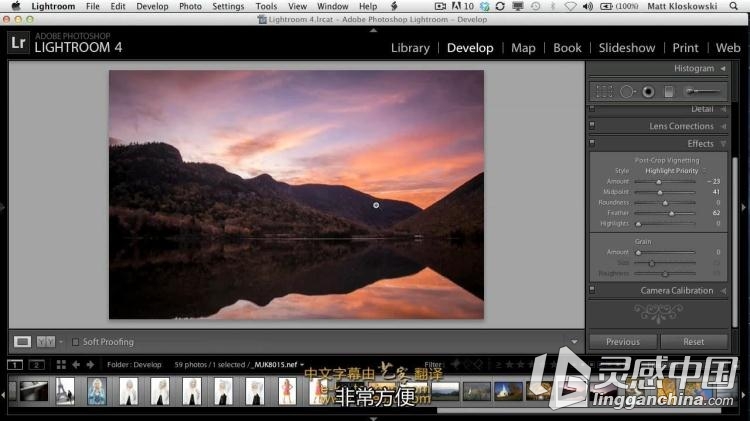Open the Tools menu
The image size is (750, 421).
pos(266,6)
